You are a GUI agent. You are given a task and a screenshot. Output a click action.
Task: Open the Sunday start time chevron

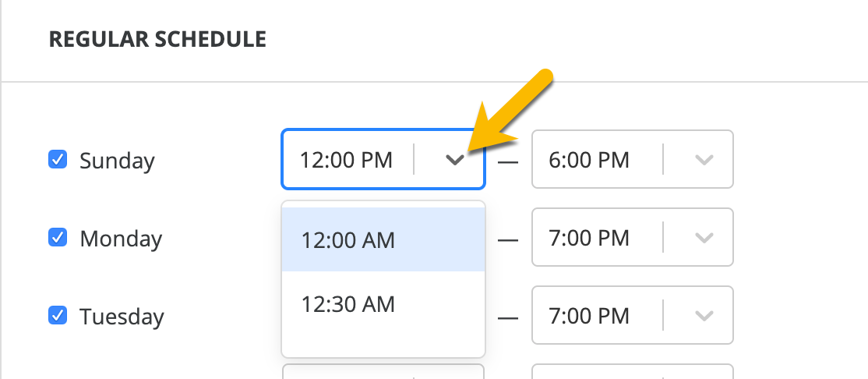pyautogui.click(x=454, y=161)
